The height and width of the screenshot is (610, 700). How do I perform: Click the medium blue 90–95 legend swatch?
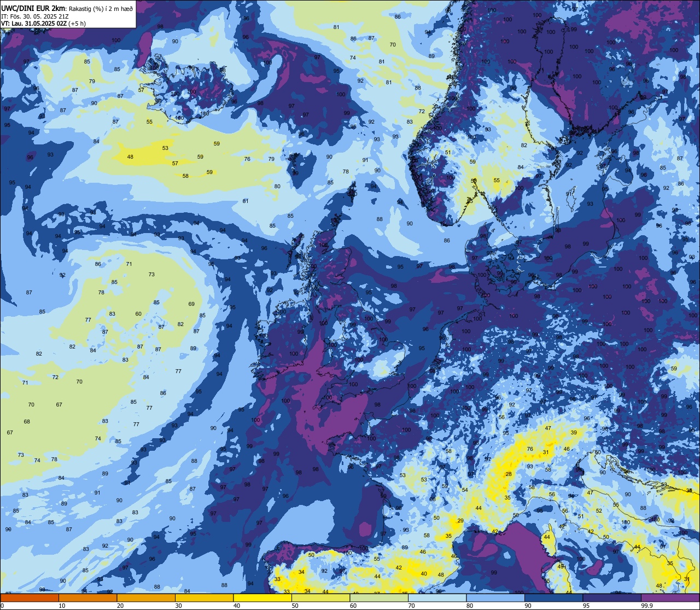click(553, 598)
